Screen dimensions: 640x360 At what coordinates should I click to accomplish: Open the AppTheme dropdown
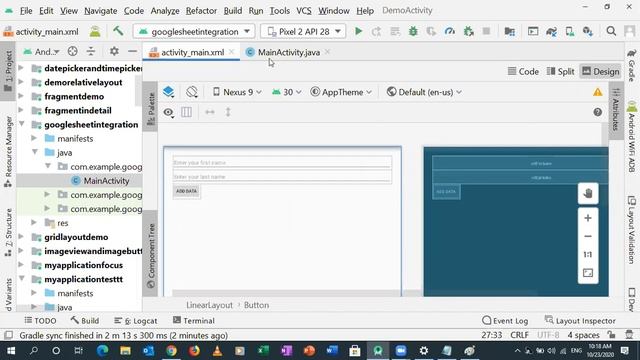(x=341, y=92)
